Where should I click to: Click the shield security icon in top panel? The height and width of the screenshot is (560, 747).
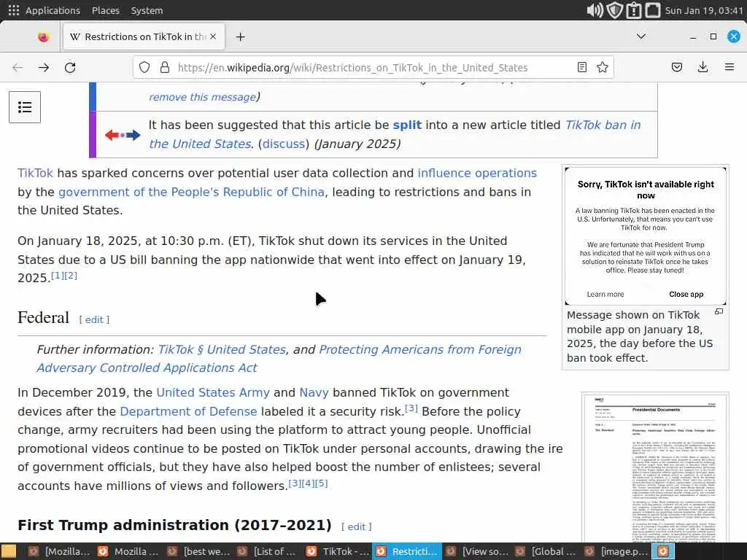614,10
